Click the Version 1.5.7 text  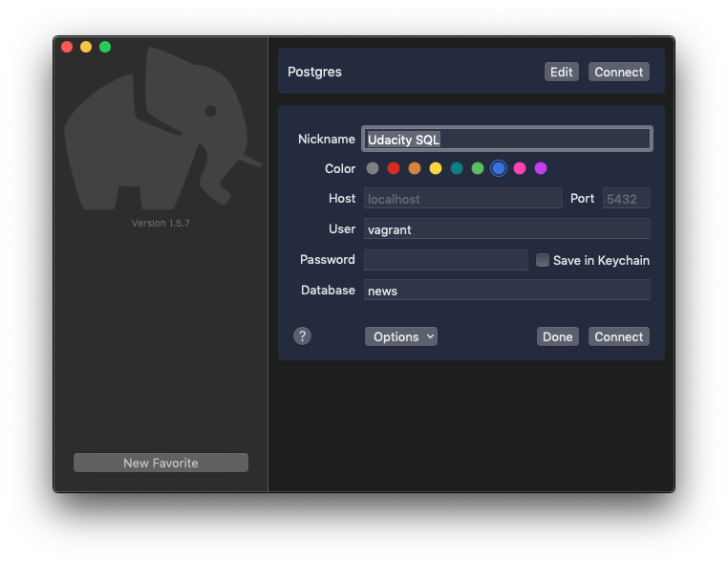tap(161, 223)
